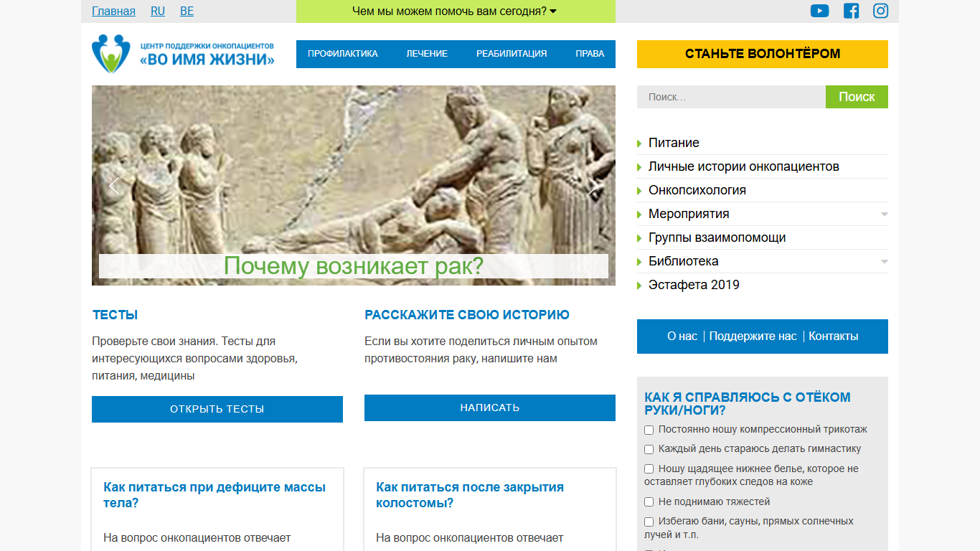The width and height of the screenshot is (980, 551).
Task: Expand 'Чем мы можем помочь вам сегодня?' dropdown
Action: pos(456,11)
